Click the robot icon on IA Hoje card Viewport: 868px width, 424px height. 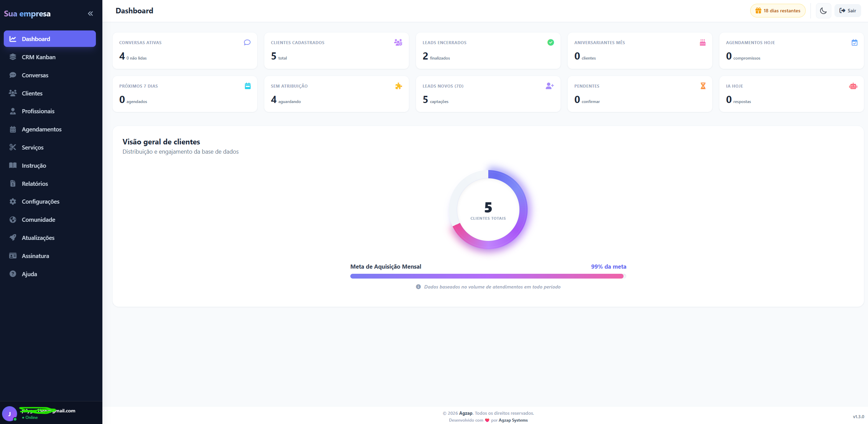[854, 86]
